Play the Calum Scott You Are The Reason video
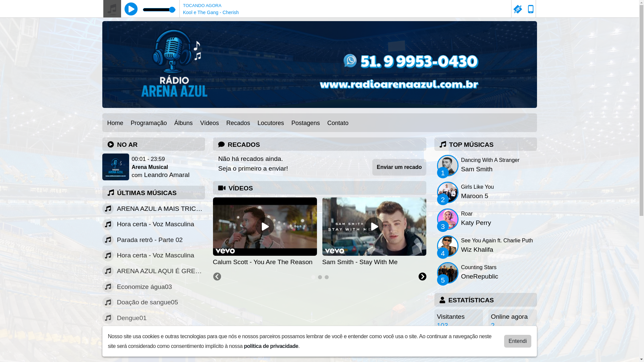Image resolution: width=644 pixels, height=362 pixels. pyautogui.click(x=265, y=227)
